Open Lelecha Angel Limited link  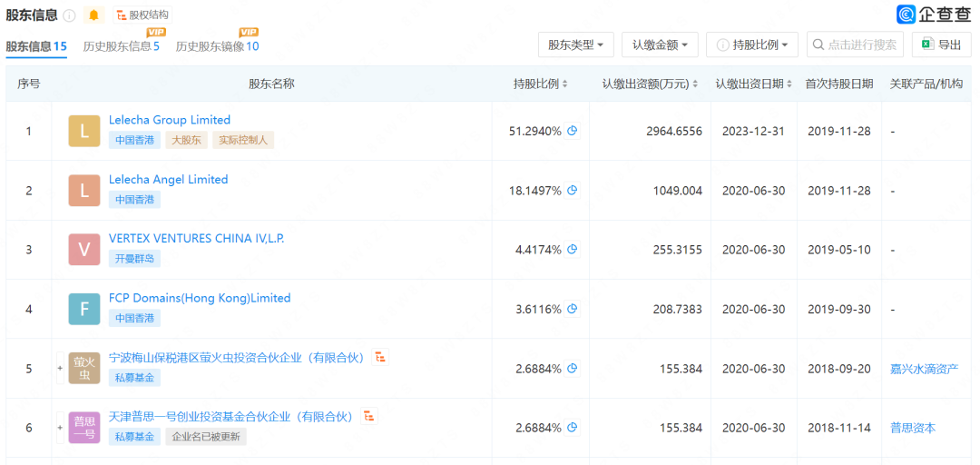click(x=168, y=179)
